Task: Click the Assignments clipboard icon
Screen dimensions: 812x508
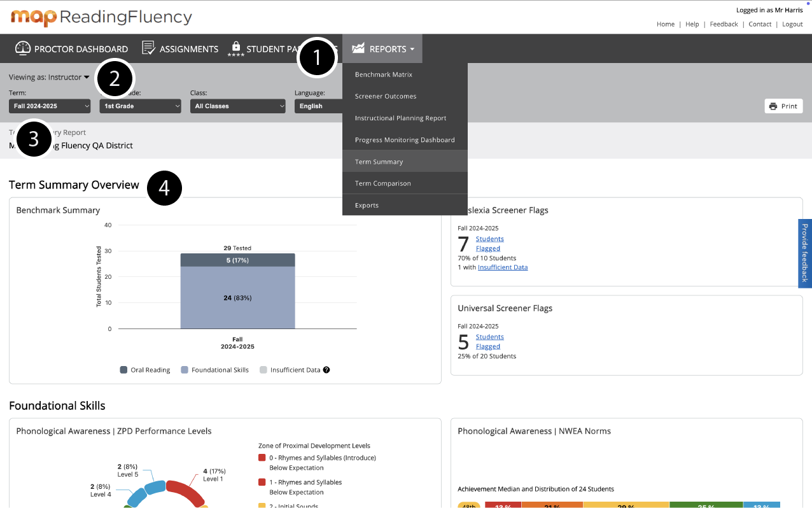Action: tap(148, 48)
